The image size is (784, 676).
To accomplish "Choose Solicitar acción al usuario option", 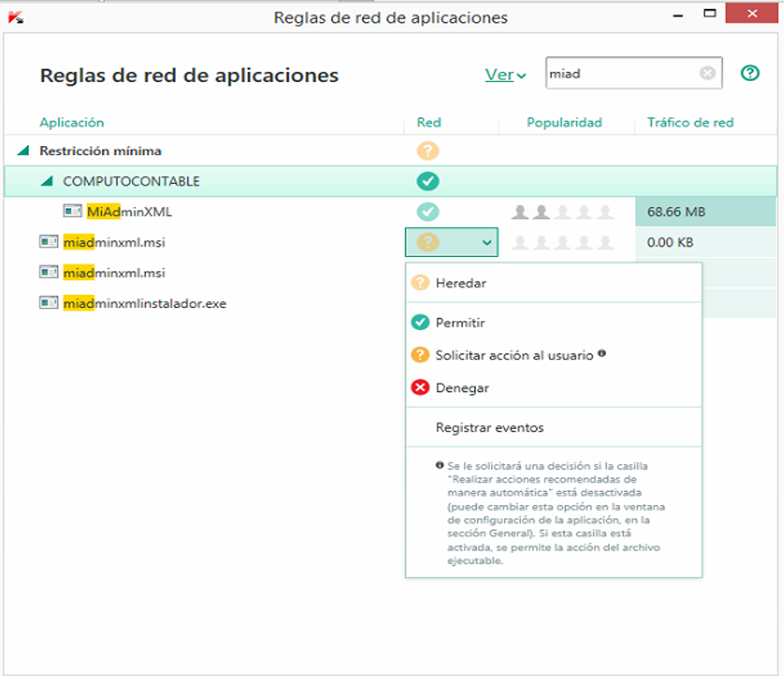I will 514,356.
